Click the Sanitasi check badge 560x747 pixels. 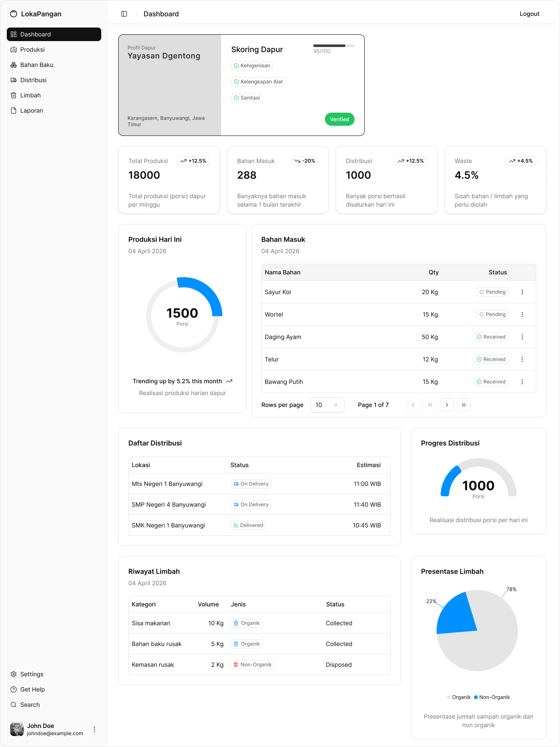(247, 98)
